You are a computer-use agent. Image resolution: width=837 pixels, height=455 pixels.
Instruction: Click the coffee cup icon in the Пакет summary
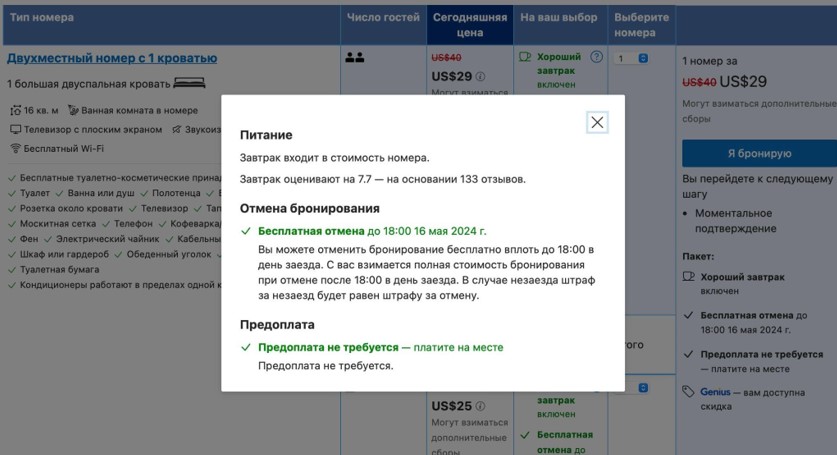point(688,276)
